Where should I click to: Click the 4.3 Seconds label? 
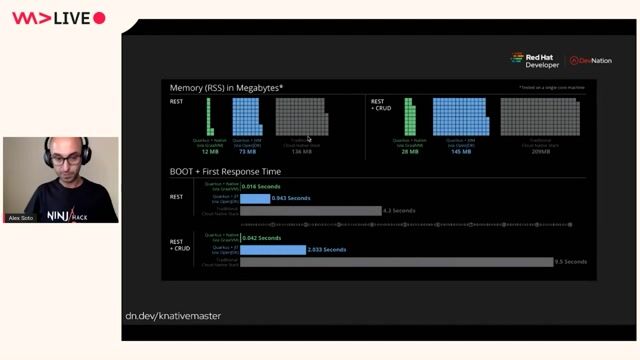[x=399, y=211]
